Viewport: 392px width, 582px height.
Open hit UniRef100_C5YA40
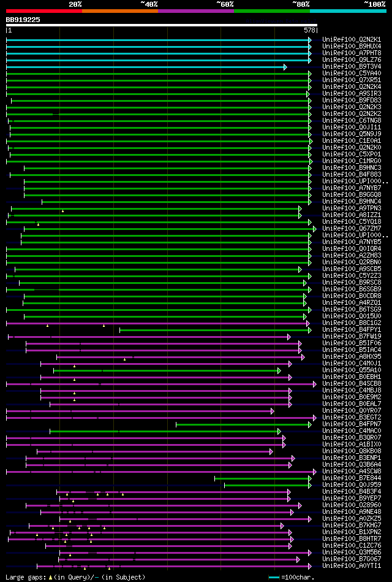[352, 74]
